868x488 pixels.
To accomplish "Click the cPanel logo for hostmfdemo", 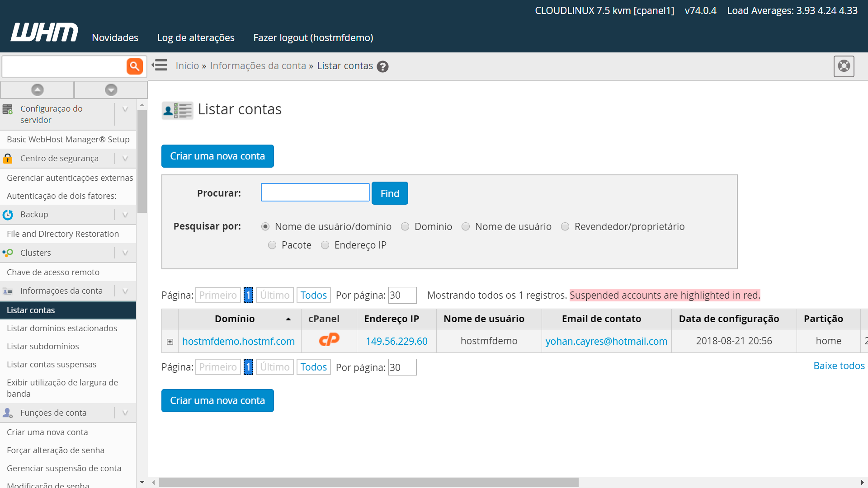I will point(329,340).
